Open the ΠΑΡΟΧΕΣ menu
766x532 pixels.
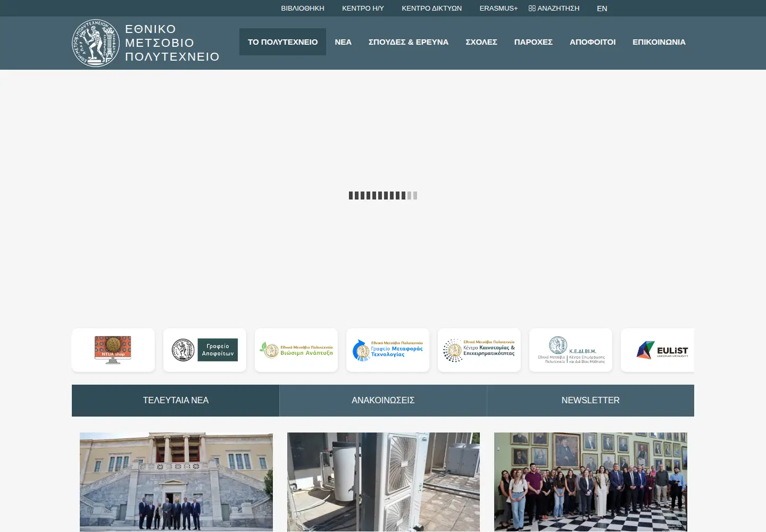pyautogui.click(x=534, y=42)
